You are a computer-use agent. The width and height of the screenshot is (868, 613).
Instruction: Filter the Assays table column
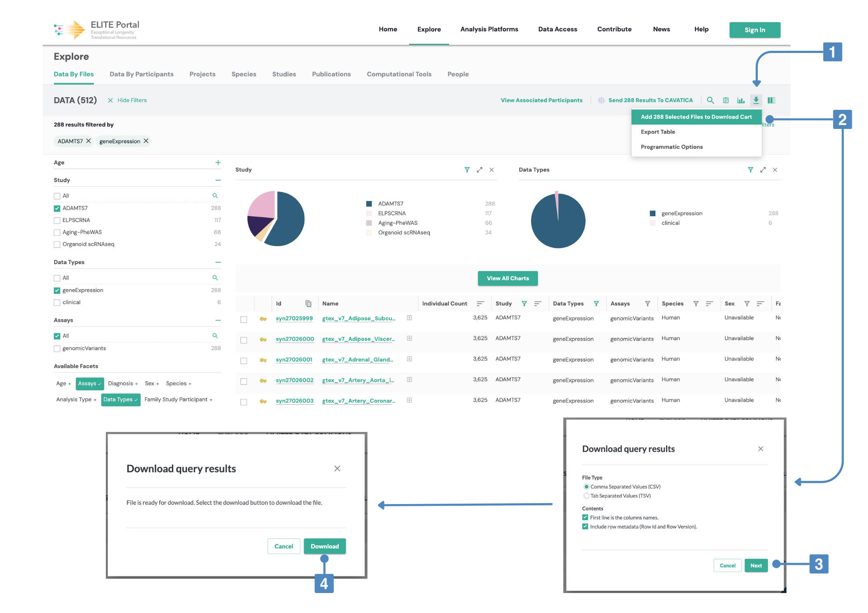click(x=648, y=303)
